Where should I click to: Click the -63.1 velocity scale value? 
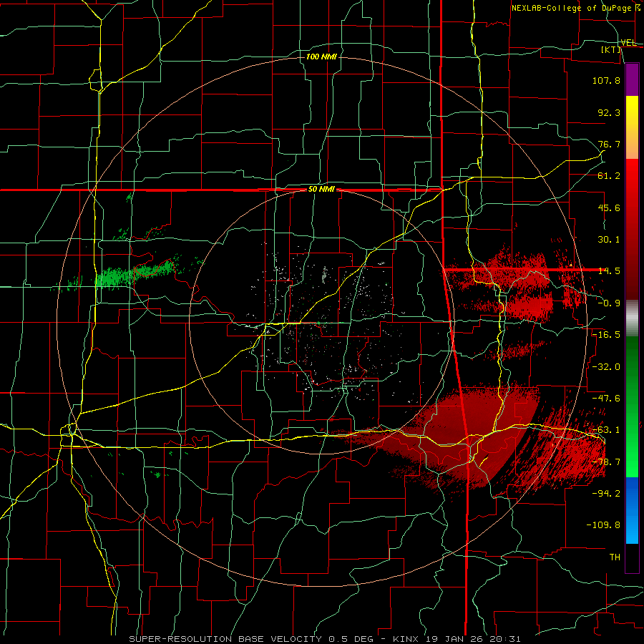coord(606,430)
